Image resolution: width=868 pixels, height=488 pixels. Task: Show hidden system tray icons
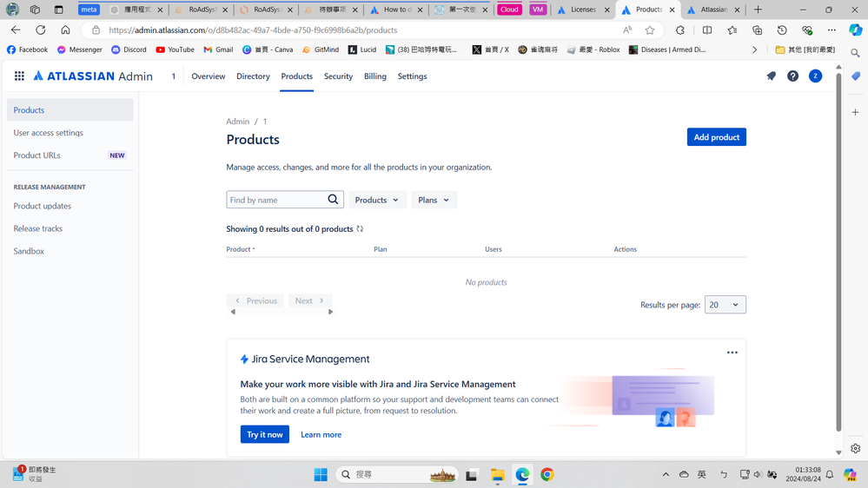click(x=666, y=475)
